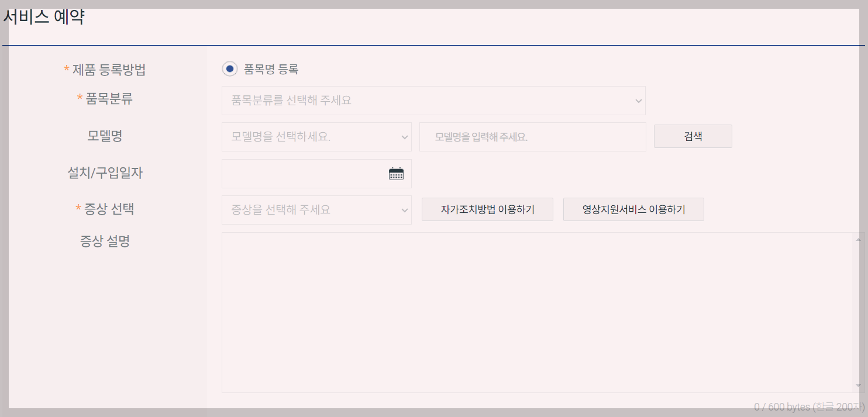Click the chevron on the 모델명 dropdown
The height and width of the screenshot is (417, 868).
tap(404, 136)
